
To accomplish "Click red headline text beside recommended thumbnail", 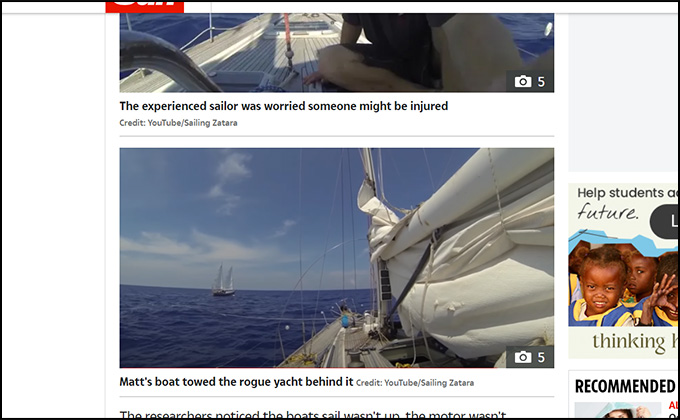I will point(673,405).
